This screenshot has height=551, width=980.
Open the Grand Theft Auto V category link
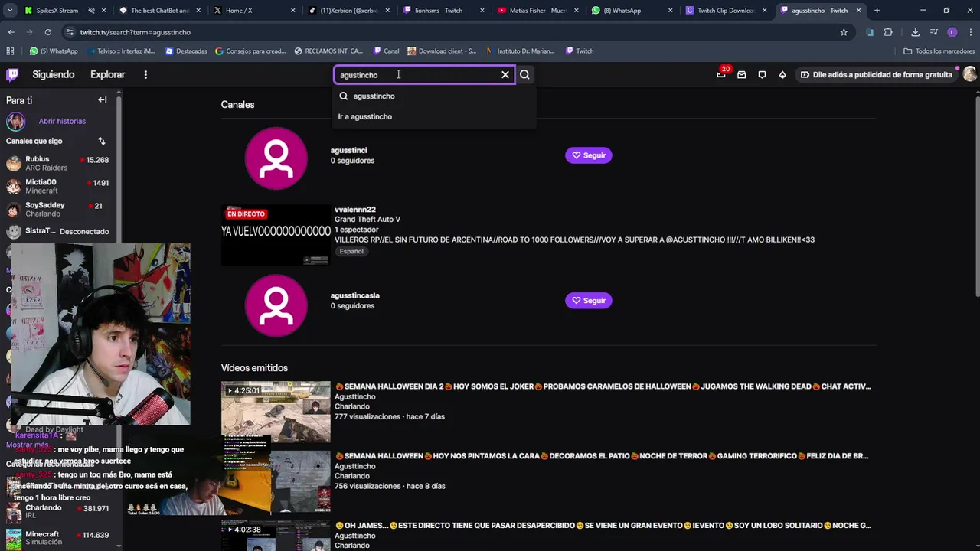(367, 219)
